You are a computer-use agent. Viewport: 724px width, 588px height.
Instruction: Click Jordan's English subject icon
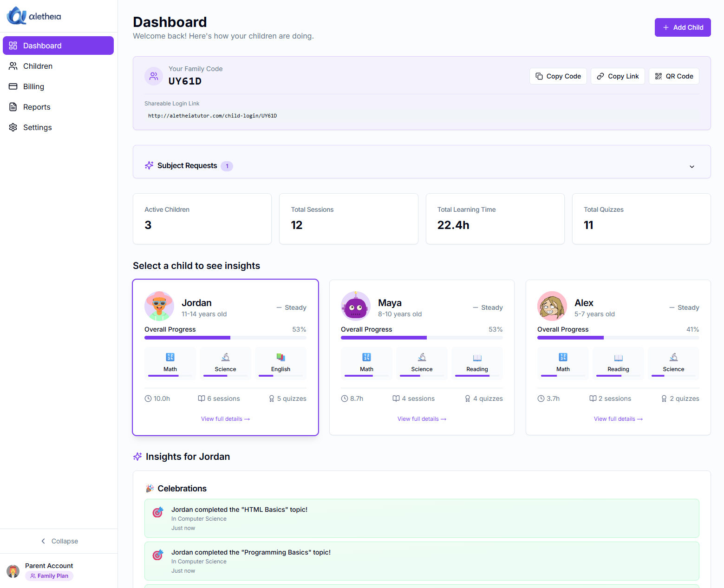click(x=280, y=357)
